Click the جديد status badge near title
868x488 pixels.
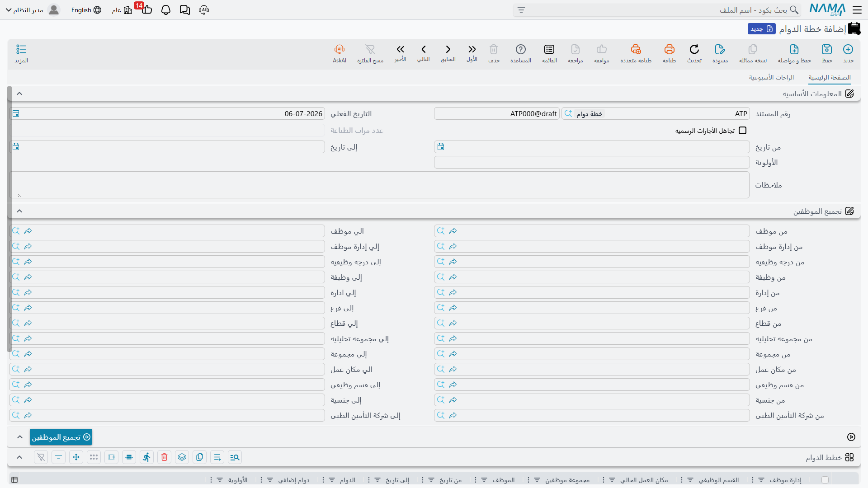[x=762, y=29]
